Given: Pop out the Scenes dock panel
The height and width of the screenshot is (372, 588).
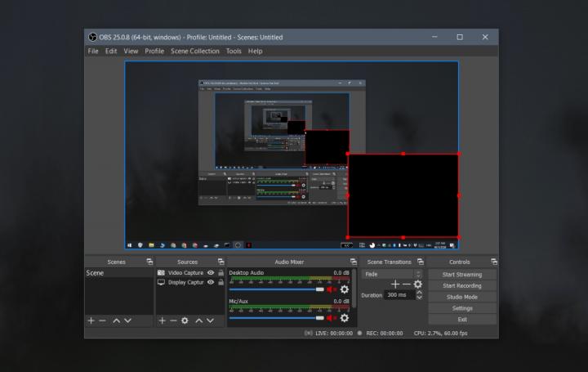Looking at the screenshot, I should (x=149, y=262).
